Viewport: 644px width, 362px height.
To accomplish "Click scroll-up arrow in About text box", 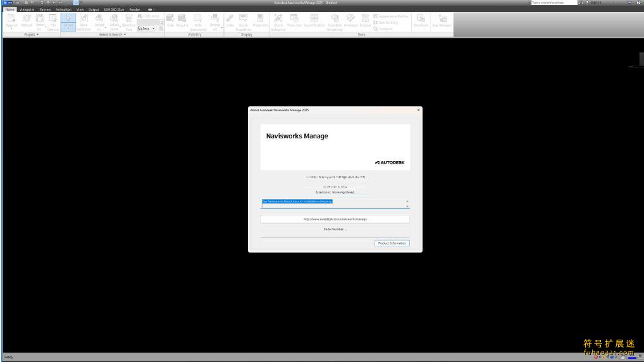I will coord(407,202).
